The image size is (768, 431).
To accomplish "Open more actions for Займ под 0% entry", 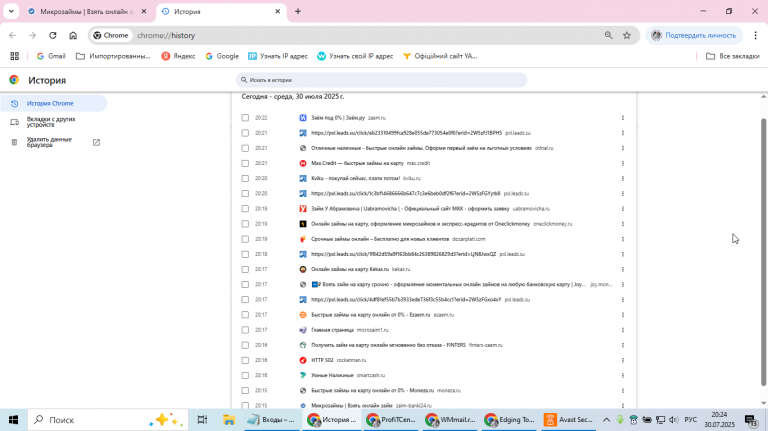I will click(623, 118).
